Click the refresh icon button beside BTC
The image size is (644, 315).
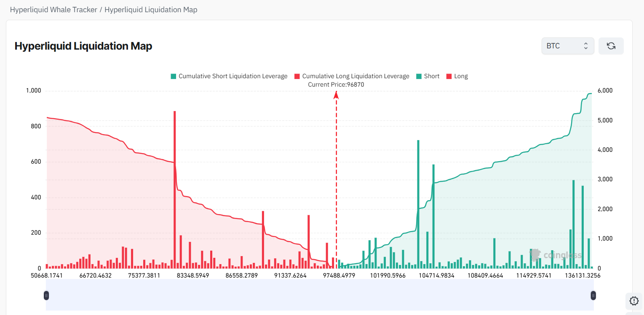[611, 46]
